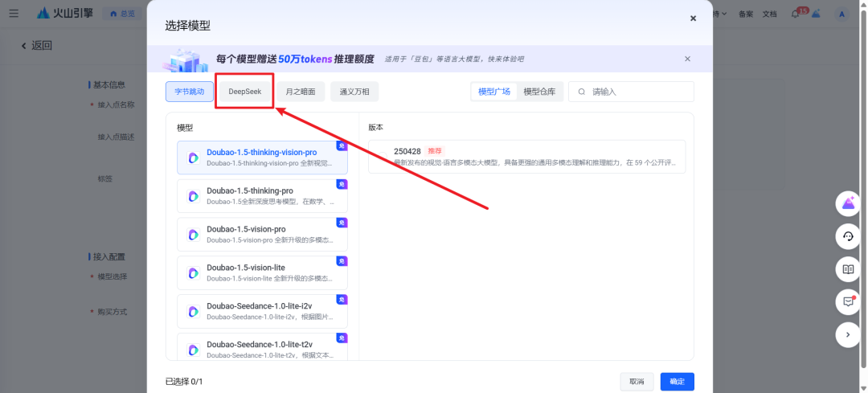
Task: Switch to the 月之暗面 provider tab
Action: coord(301,92)
